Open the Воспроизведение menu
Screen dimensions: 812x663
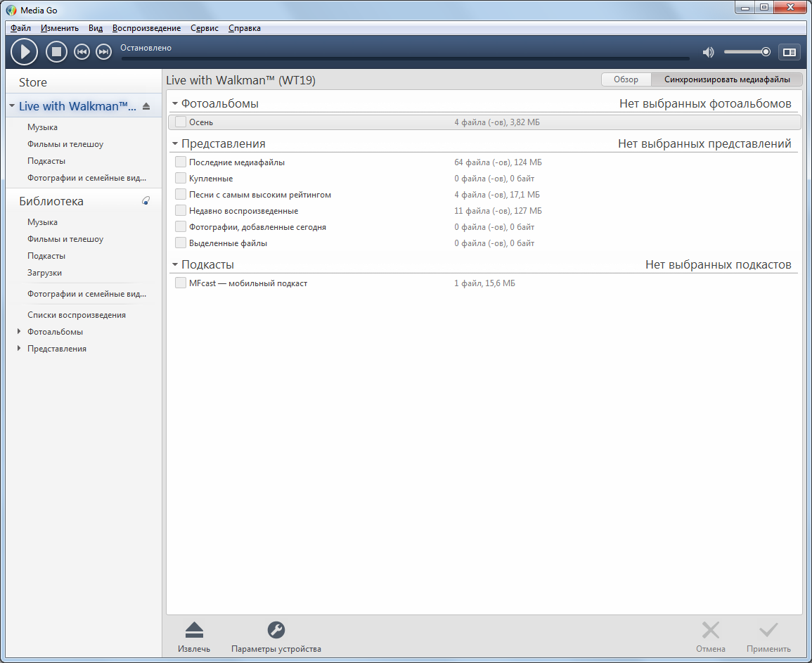click(146, 28)
